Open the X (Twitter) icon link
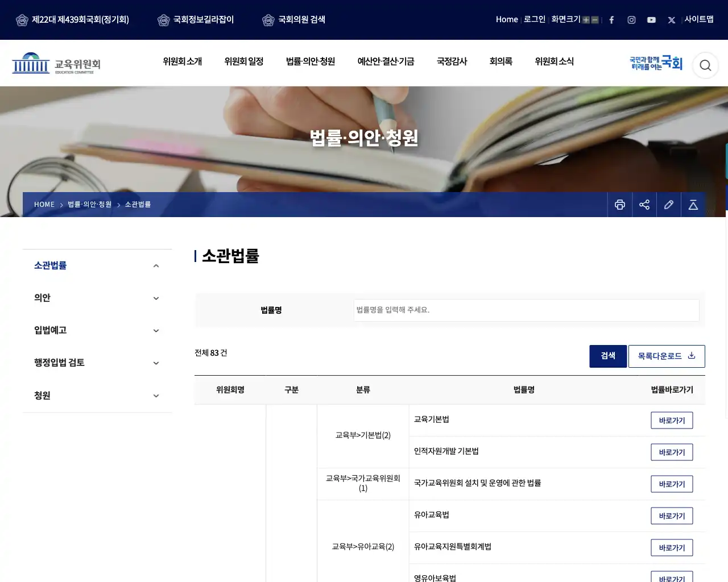The height and width of the screenshot is (582, 728). point(671,20)
